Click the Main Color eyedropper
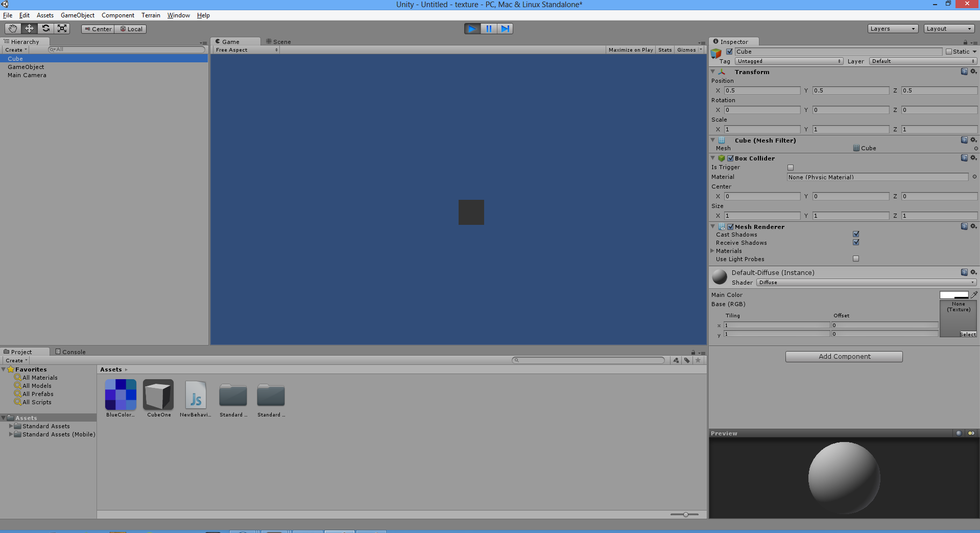 coord(974,295)
